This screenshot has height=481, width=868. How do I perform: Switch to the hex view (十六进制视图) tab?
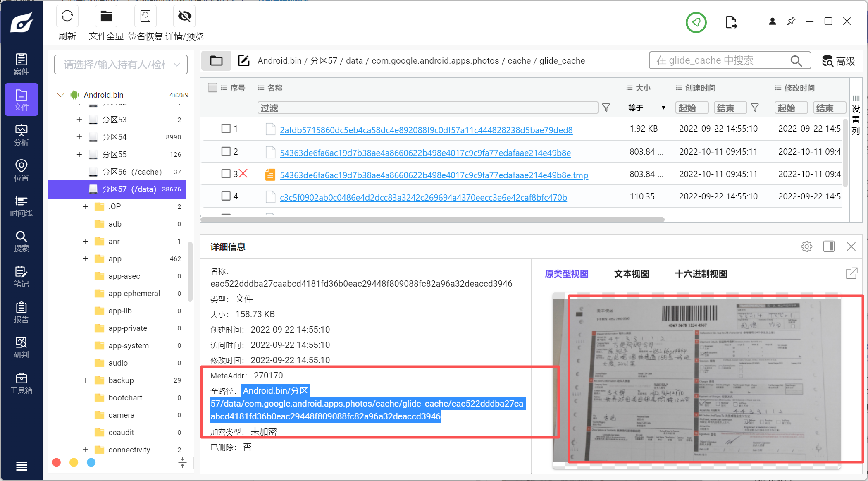coord(701,274)
